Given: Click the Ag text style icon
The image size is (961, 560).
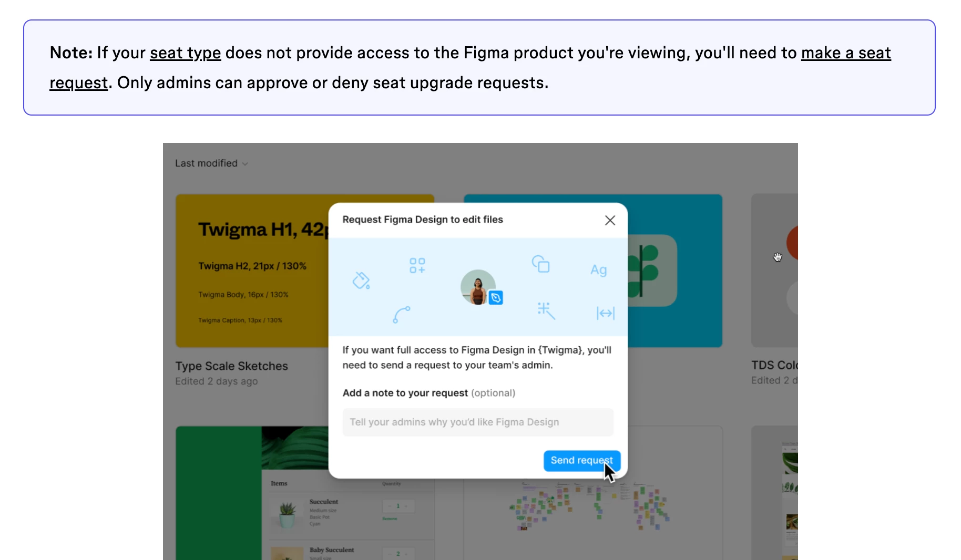Looking at the screenshot, I should [x=598, y=270].
